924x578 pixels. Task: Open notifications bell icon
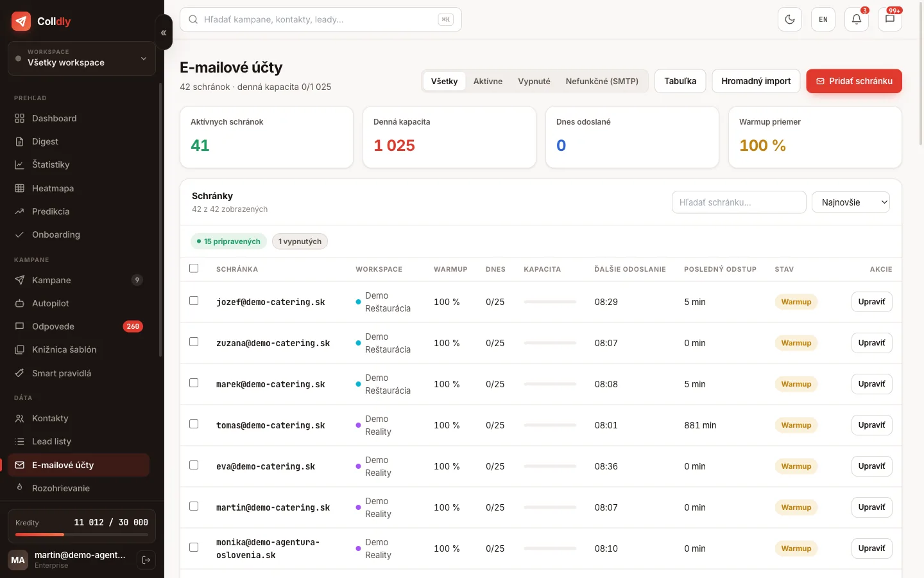[857, 19]
